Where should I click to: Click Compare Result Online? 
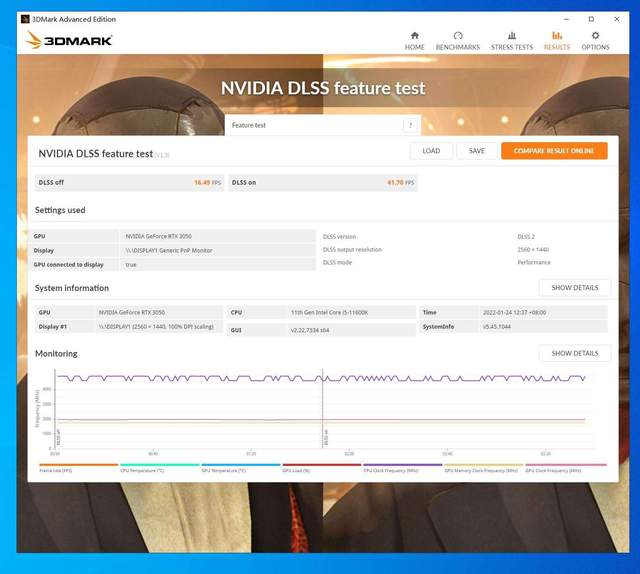pyautogui.click(x=554, y=151)
